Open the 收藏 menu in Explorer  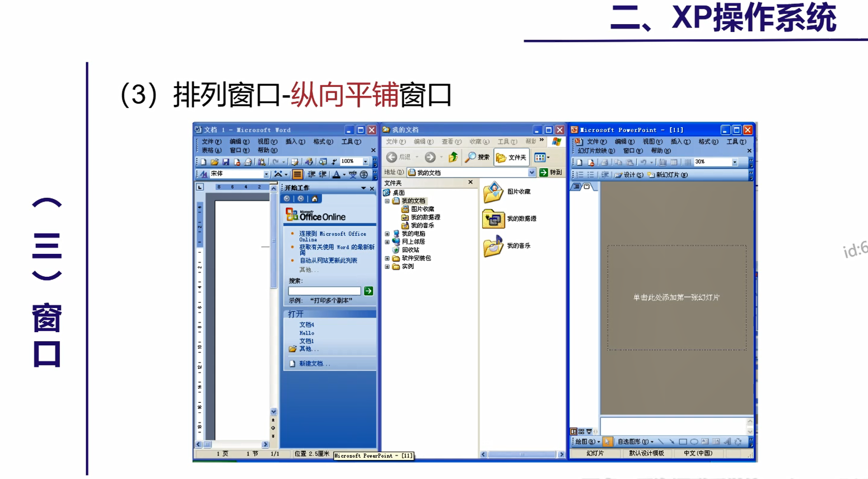click(479, 142)
